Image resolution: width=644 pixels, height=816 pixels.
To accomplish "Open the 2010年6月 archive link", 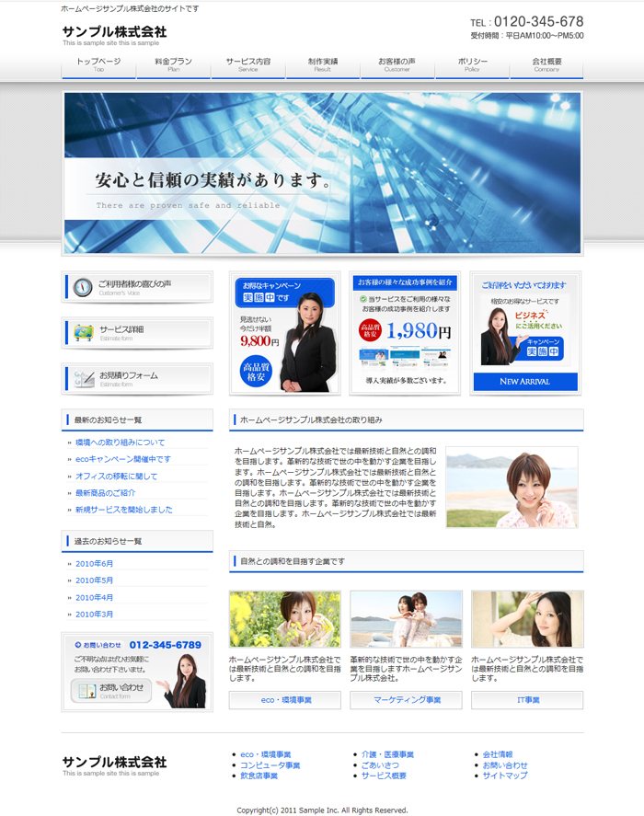I will pos(95,563).
